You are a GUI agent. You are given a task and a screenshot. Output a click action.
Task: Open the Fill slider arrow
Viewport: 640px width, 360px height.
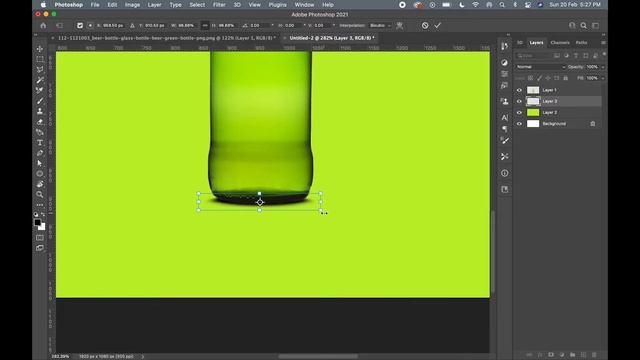[603, 78]
